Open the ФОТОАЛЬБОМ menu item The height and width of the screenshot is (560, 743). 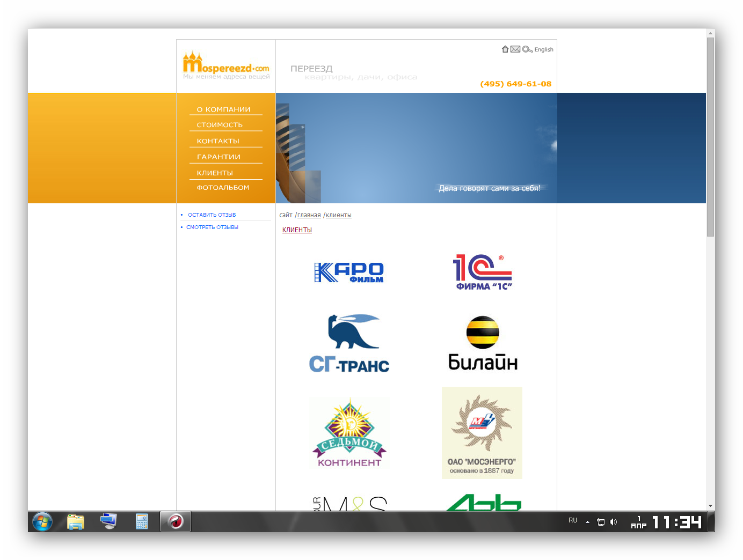point(223,188)
